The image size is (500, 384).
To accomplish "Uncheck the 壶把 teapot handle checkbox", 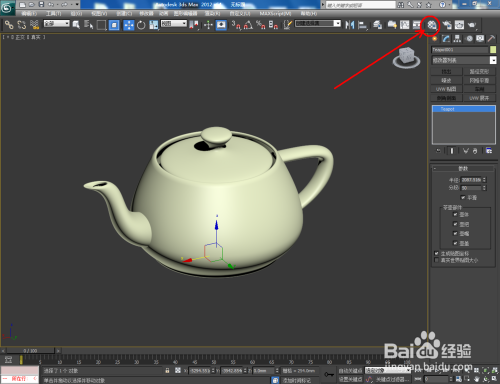I will pos(455,224).
